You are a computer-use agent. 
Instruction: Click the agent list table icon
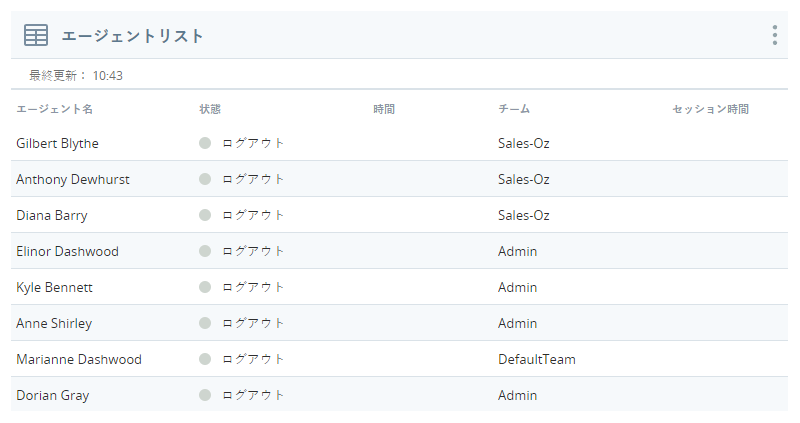36,35
